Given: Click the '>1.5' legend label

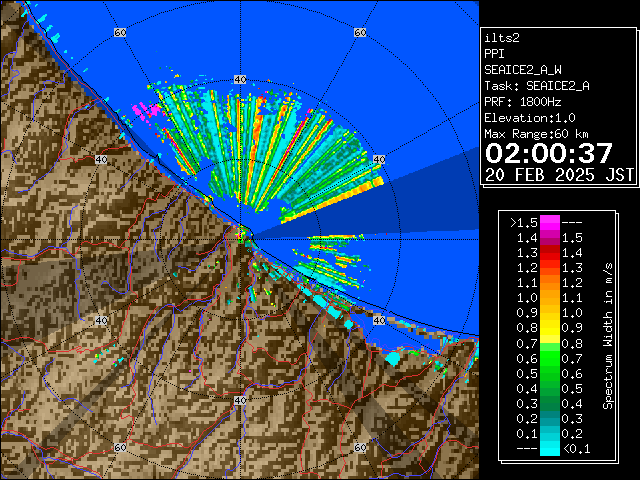Looking at the screenshot, I should click(524, 223).
